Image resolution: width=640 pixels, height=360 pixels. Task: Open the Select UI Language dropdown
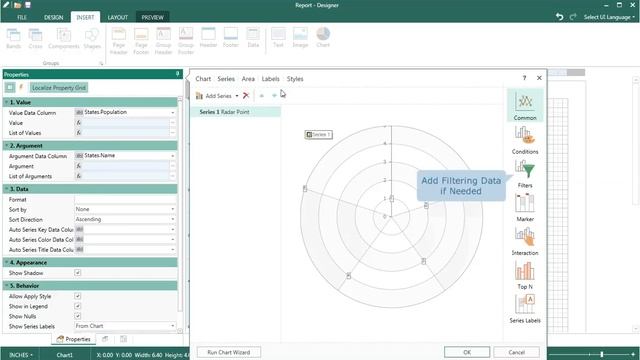609,17
